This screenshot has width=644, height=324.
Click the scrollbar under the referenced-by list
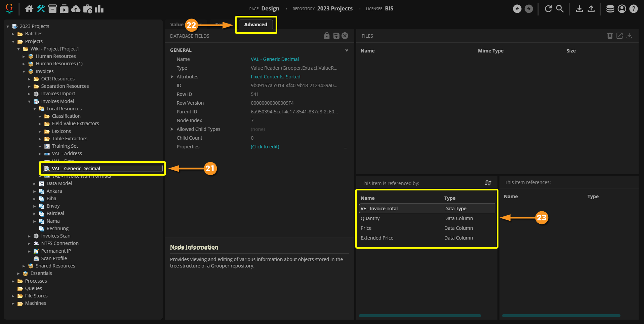click(x=420, y=316)
